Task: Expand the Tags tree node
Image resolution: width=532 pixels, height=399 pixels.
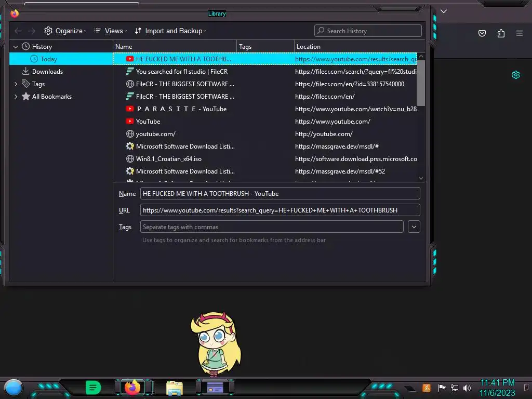Action: coord(16,84)
